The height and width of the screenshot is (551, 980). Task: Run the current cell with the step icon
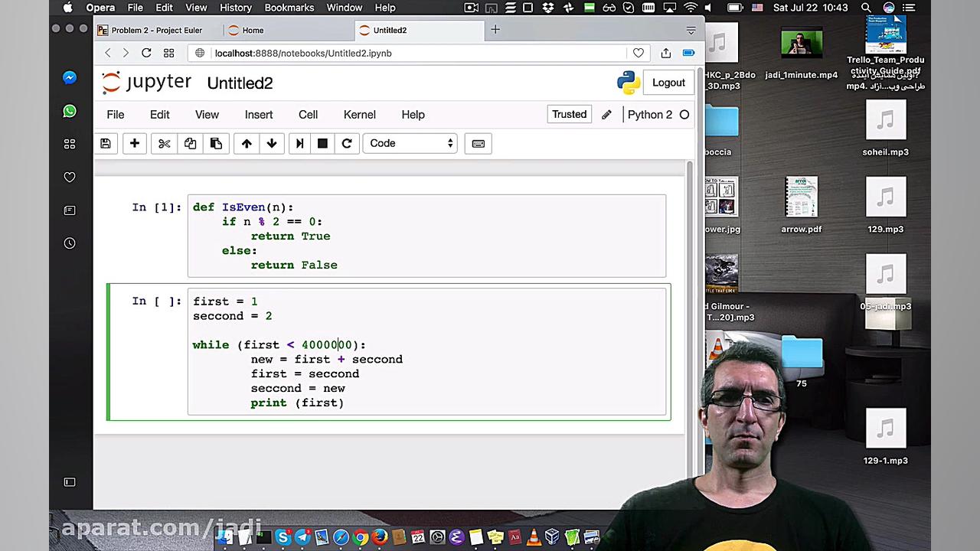click(300, 143)
